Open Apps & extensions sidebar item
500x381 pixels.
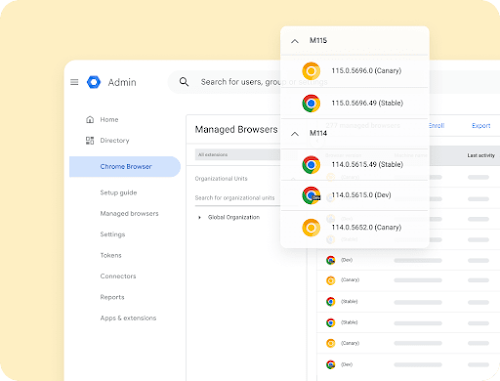[x=128, y=318]
